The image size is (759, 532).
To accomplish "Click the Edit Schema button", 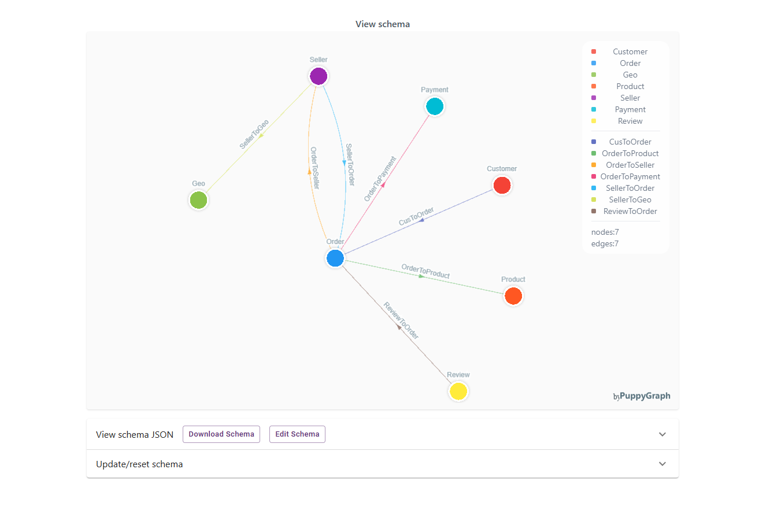I will pyautogui.click(x=297, y=434).
